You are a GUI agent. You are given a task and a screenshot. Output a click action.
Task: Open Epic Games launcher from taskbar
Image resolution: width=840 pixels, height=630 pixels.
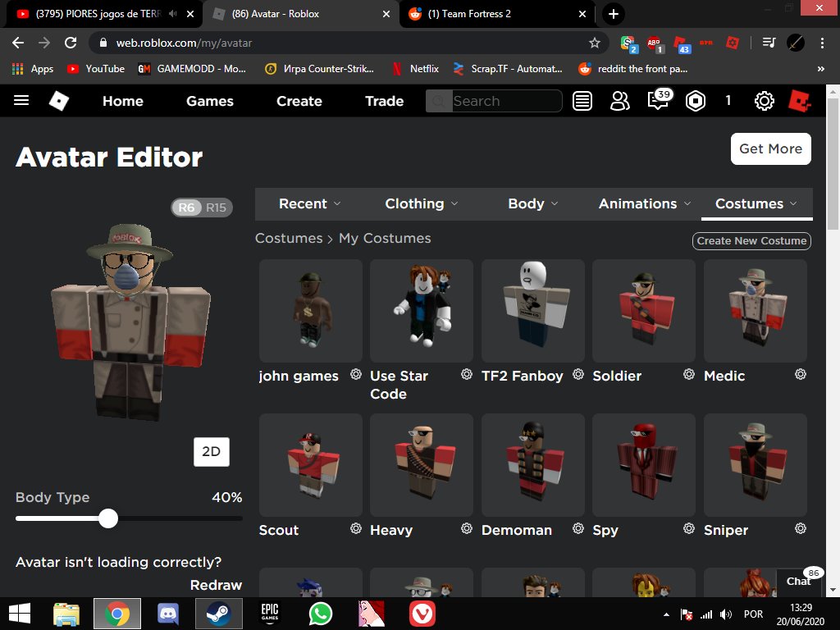(269, 614)
